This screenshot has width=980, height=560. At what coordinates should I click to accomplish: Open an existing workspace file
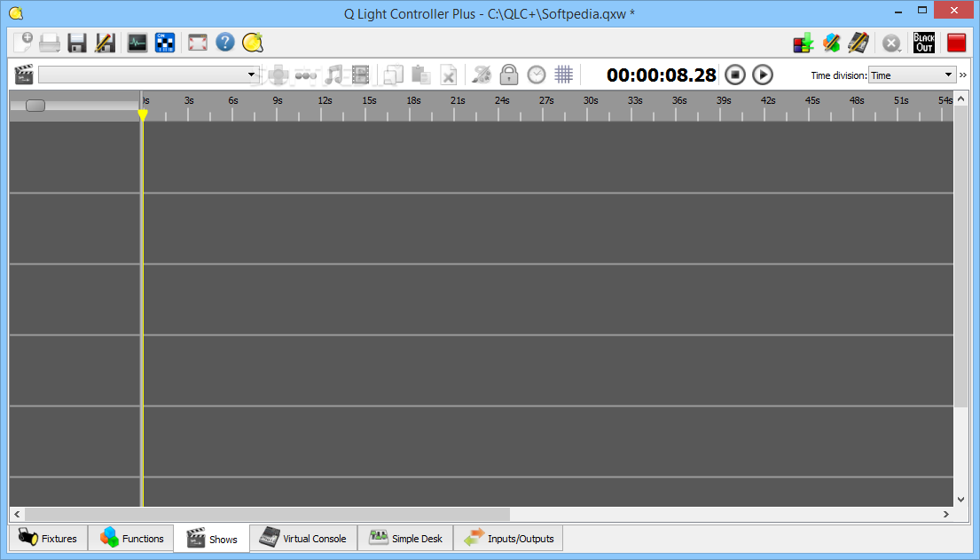pos(50,43)
